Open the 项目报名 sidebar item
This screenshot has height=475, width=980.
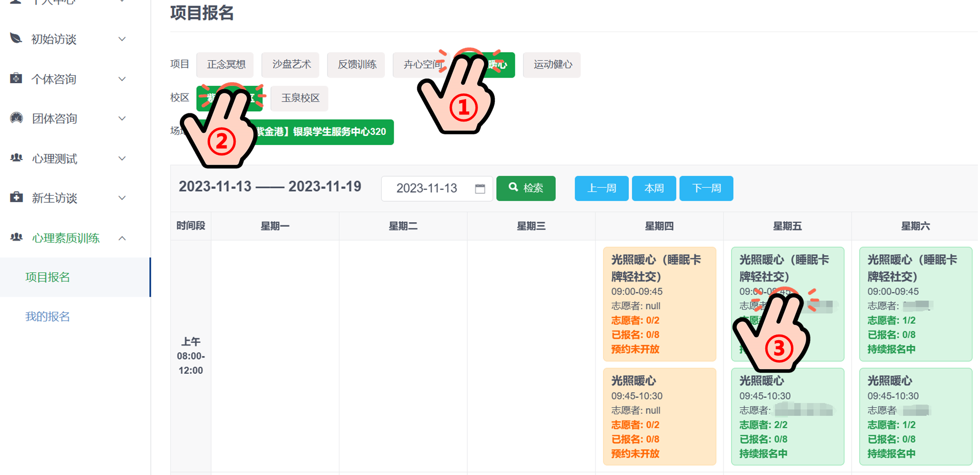[x=48, y=277]
